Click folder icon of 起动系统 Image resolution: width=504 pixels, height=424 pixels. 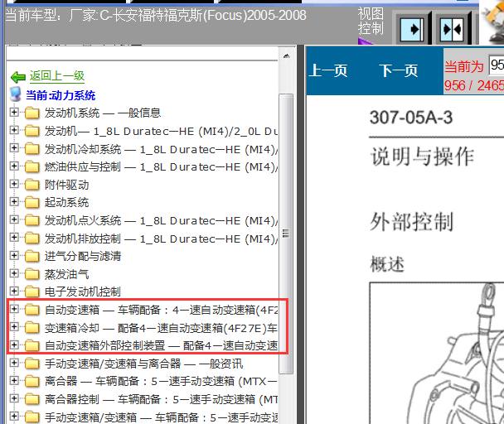click(x=32, y=202)
